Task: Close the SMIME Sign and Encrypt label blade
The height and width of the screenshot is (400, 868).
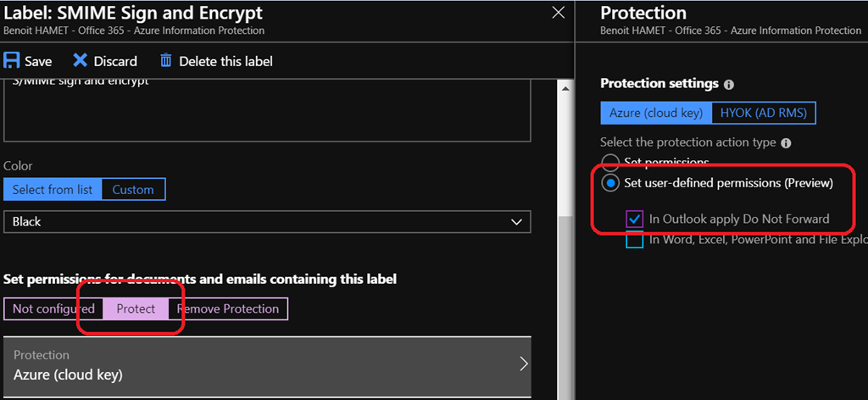Action: [557, 13]
